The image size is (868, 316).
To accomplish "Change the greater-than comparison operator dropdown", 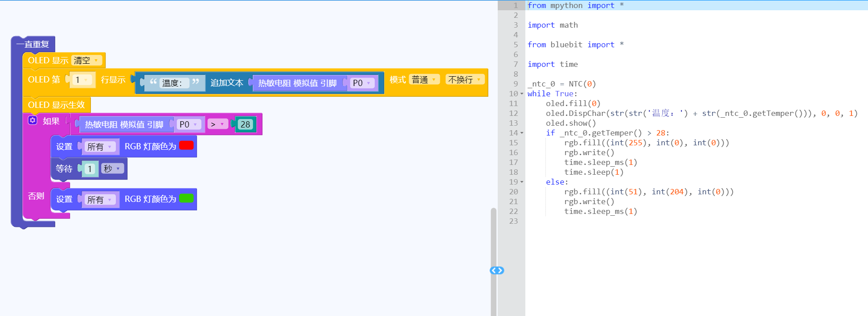I will (x=217, y=124).
